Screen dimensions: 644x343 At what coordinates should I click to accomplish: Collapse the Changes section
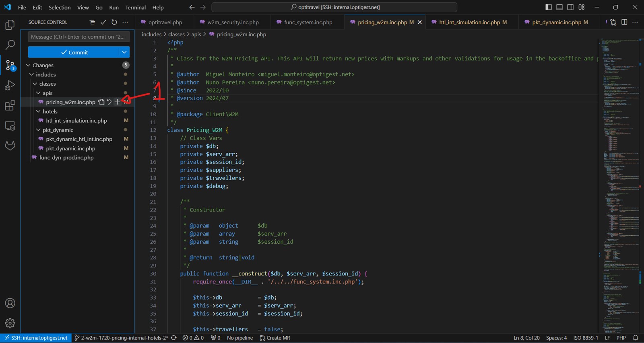coord(29,65)
